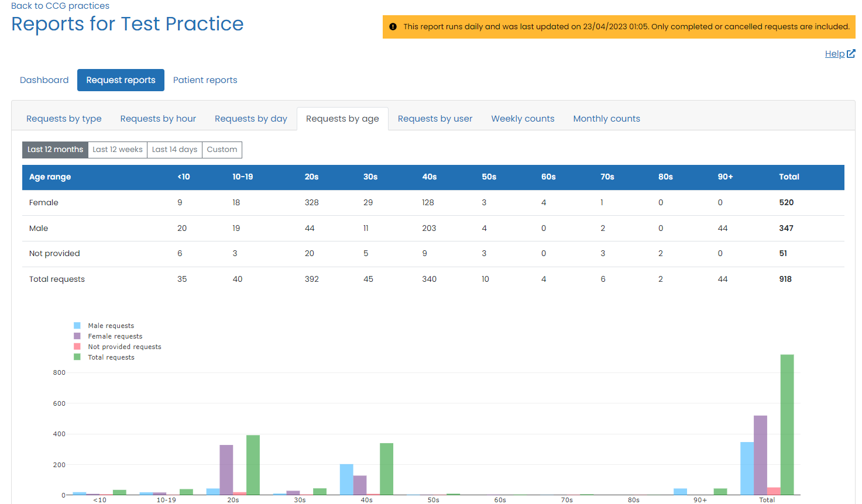Switch to Last 12 weeks range

[x=118, y=150]
